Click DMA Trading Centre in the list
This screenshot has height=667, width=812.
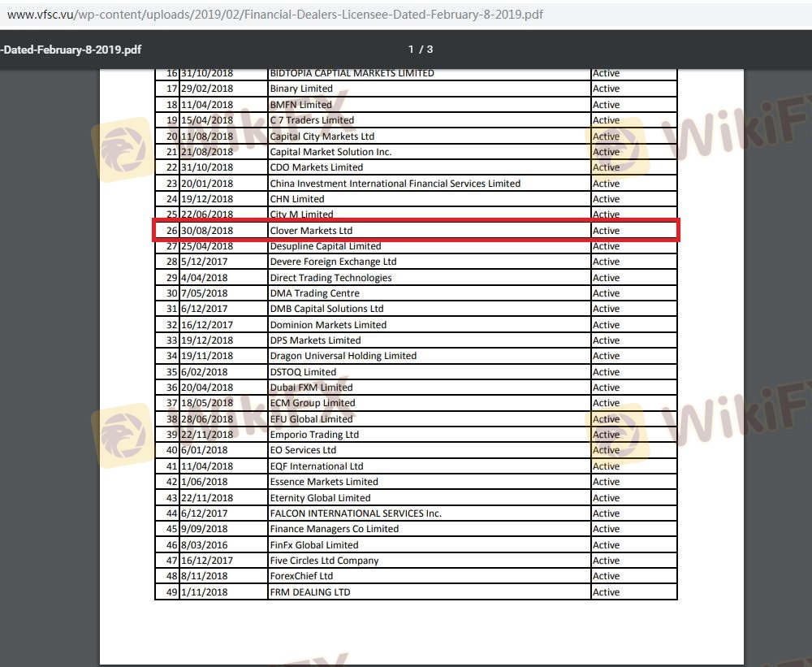[x=314, y=293]
